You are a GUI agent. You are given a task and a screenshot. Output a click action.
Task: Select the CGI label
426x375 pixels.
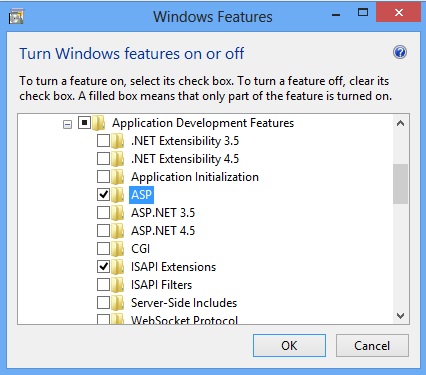[140, 249]
